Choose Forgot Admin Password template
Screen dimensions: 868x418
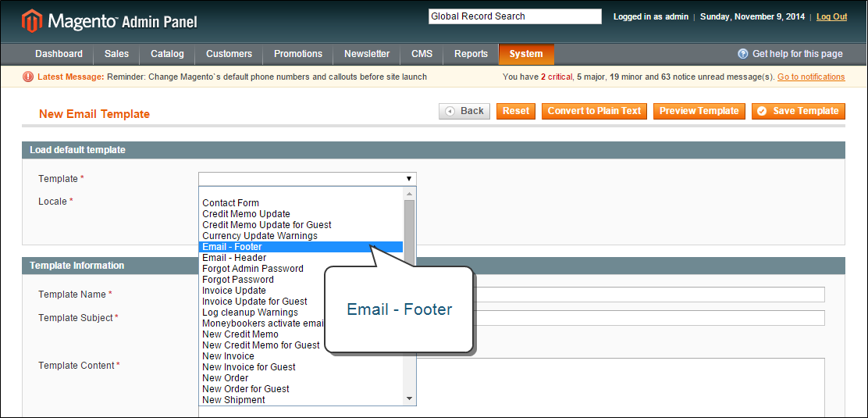[x=253, y=268]
